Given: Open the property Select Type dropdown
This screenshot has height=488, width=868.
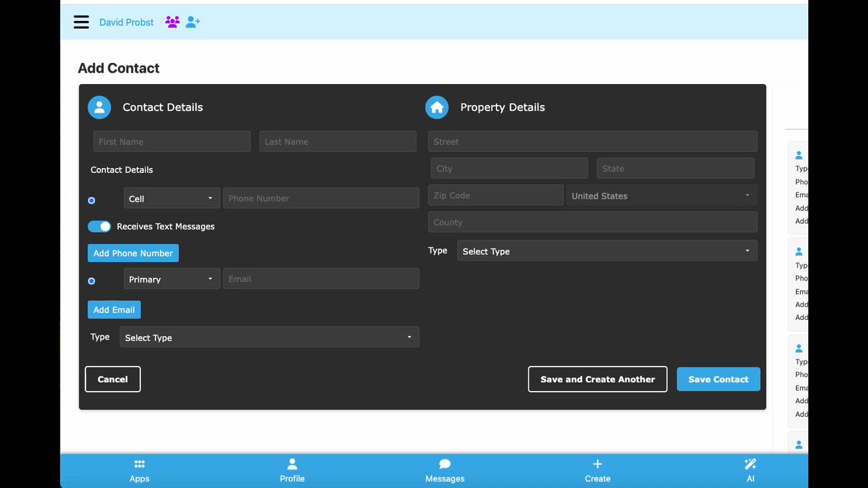Looking at the screenshot, I should pos(607,251).
